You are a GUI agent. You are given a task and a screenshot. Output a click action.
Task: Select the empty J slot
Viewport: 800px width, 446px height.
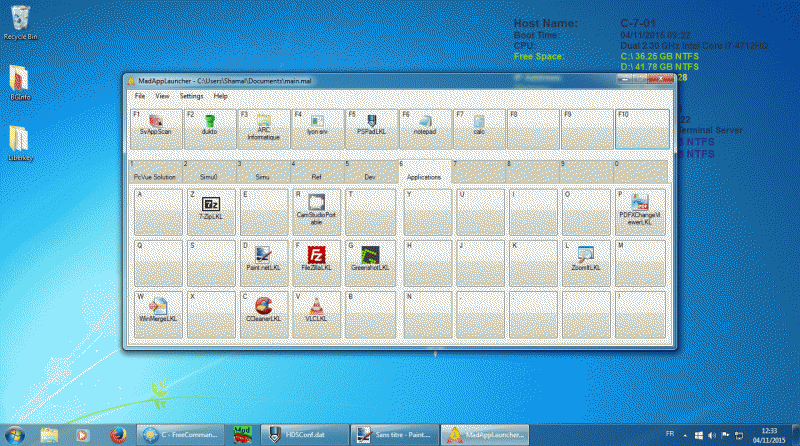(481, 263)
